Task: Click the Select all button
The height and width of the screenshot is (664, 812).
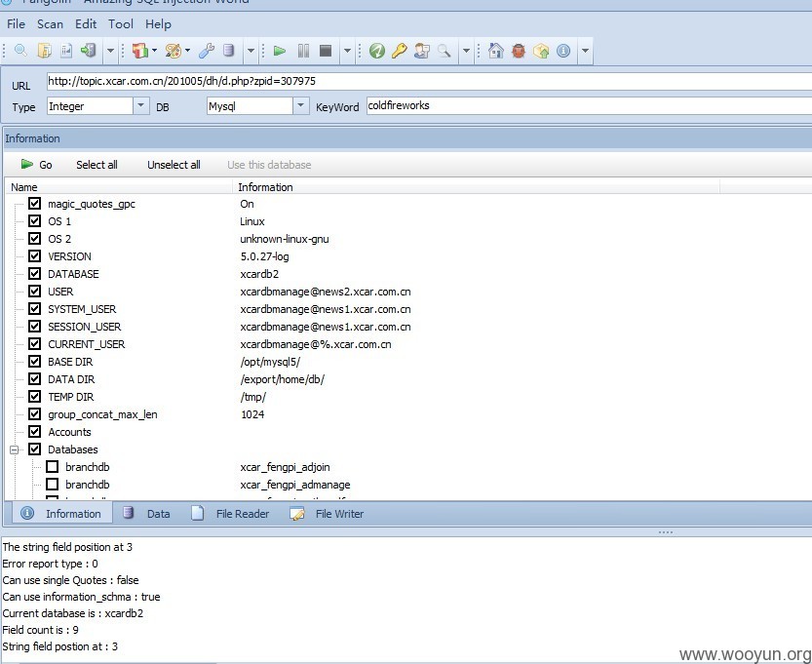Action: [x=97, y=165]
